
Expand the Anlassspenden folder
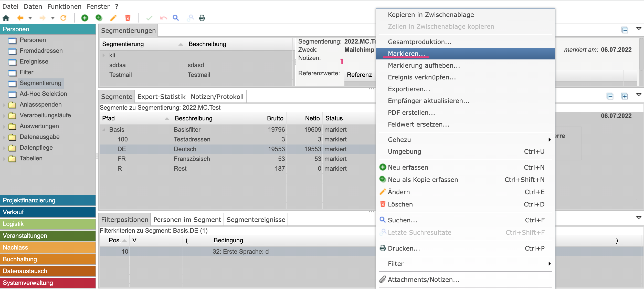tap(4, 105)
